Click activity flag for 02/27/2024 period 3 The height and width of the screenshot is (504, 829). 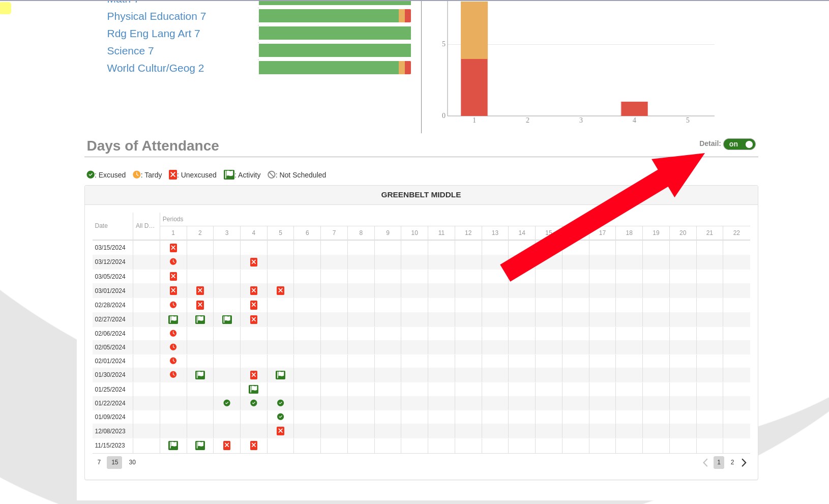(x=227, y=319)
